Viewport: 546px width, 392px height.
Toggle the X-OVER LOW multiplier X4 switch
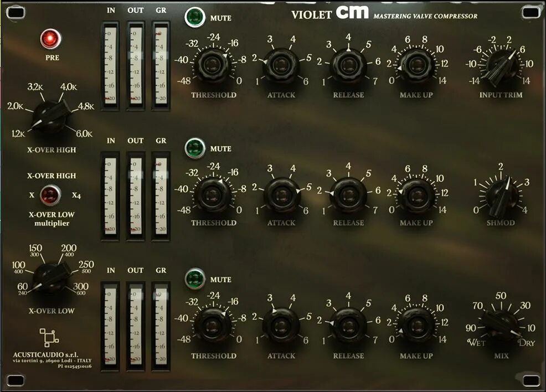[50, 195]
